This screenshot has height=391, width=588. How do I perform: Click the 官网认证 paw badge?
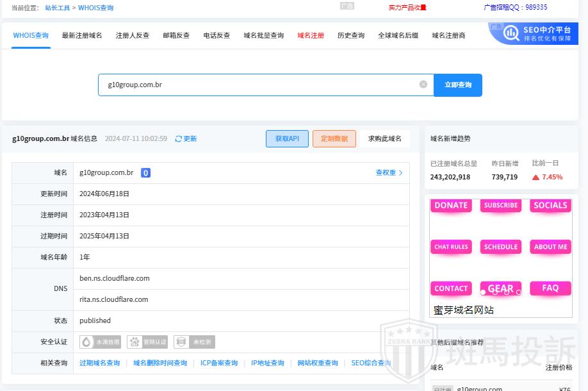click(x=147, y=342)
